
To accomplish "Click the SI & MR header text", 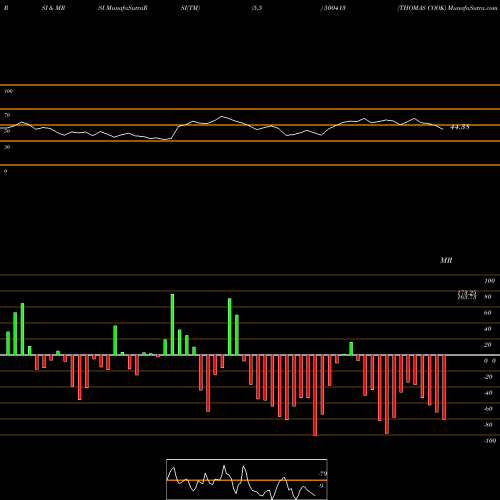I will point(53,8).
